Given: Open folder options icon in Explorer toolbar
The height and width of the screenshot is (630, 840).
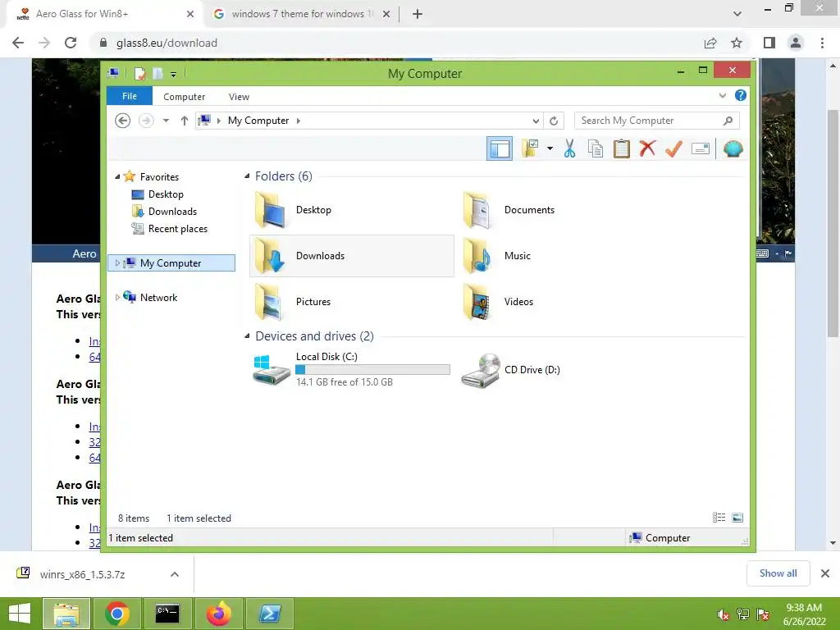Looking at the screenshot, I should (530, 148).
